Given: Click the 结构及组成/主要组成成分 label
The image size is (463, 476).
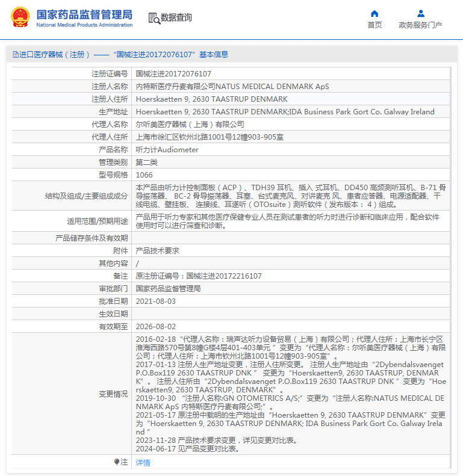Looking at the screenshot, I should 86,196.
